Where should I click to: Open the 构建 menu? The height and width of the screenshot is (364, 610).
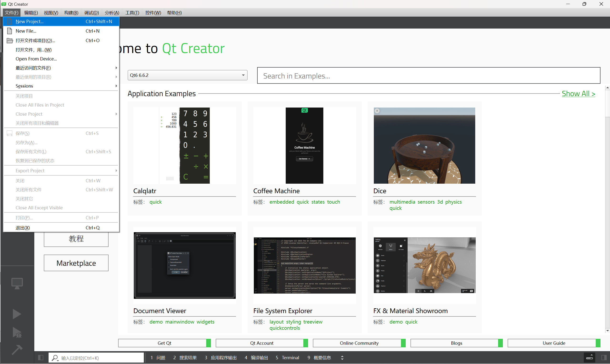pyautogui.click(x=71, y=13)
